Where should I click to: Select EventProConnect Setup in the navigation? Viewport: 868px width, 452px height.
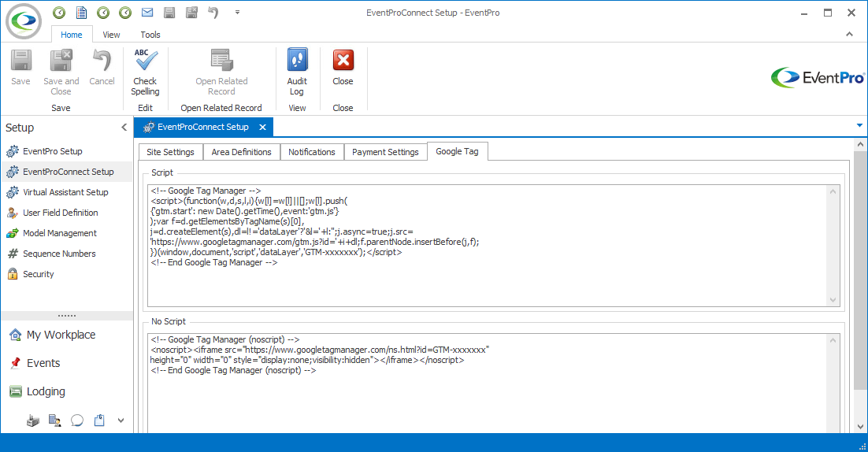pyautogui.click(x=68, y=172)
